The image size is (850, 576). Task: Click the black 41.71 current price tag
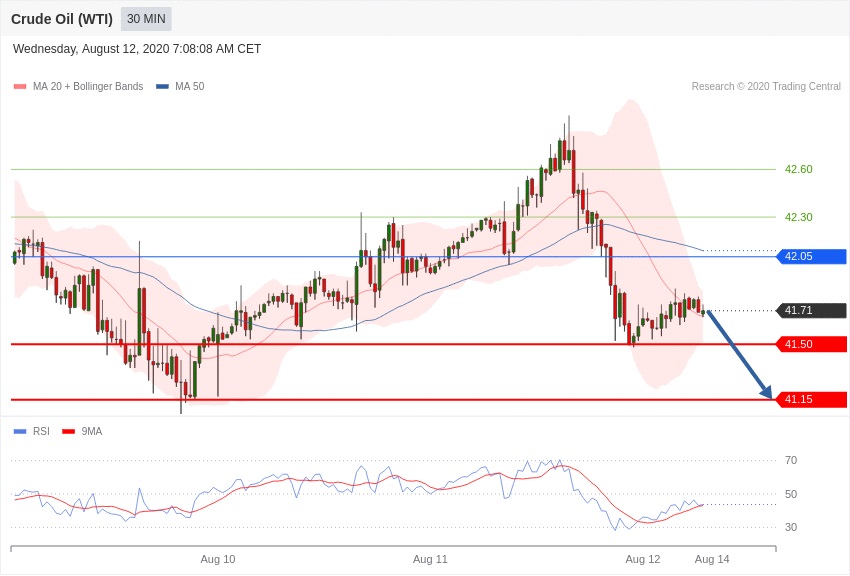(812, 310)
